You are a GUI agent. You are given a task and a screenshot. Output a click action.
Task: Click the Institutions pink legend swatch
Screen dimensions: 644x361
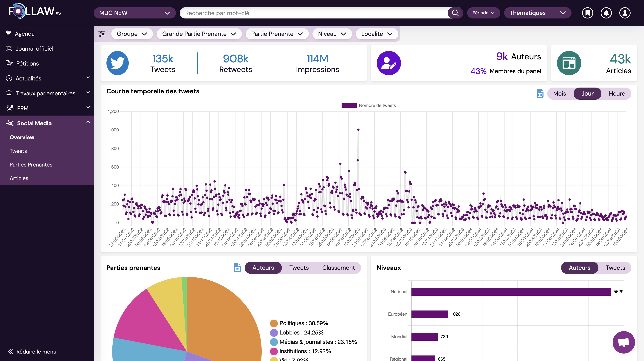274,351
